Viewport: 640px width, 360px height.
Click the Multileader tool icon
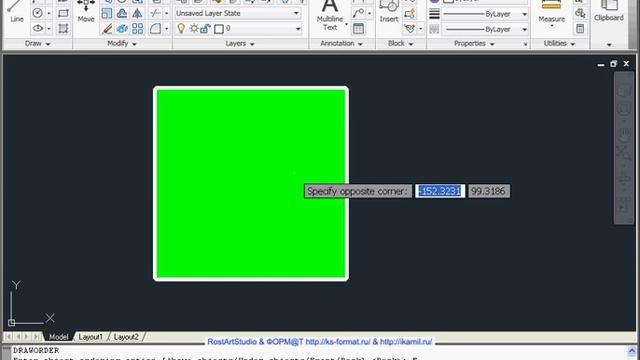point(358,13)
